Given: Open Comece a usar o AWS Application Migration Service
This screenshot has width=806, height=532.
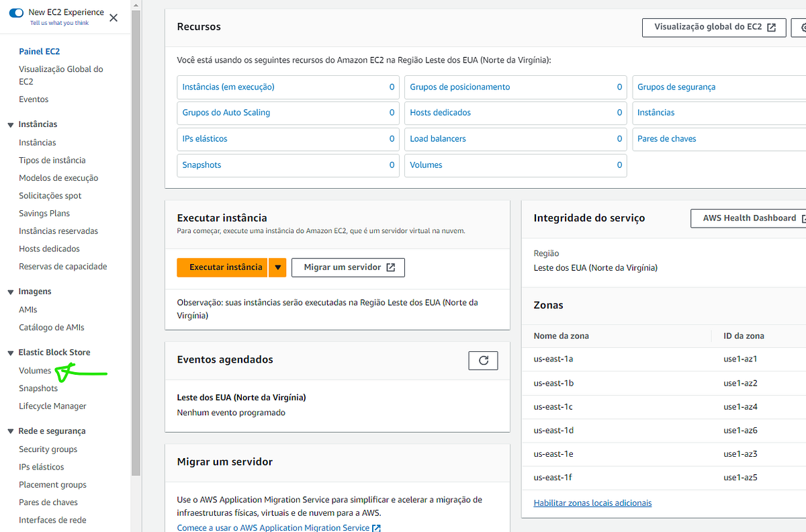Looking at the screenshot, I should tap(275, 527).
